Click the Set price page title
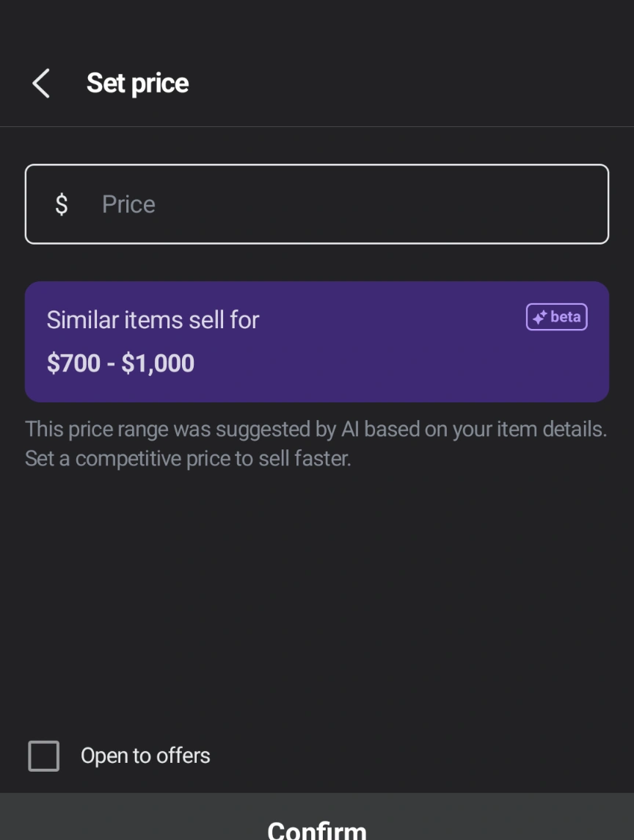634x840 pixels. (x=137, y=84)
